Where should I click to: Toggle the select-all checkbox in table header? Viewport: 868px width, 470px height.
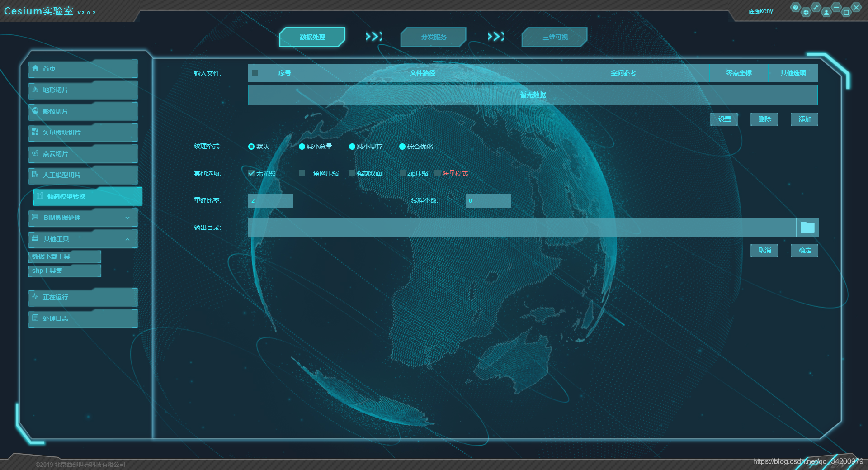(x=255, y=73)
